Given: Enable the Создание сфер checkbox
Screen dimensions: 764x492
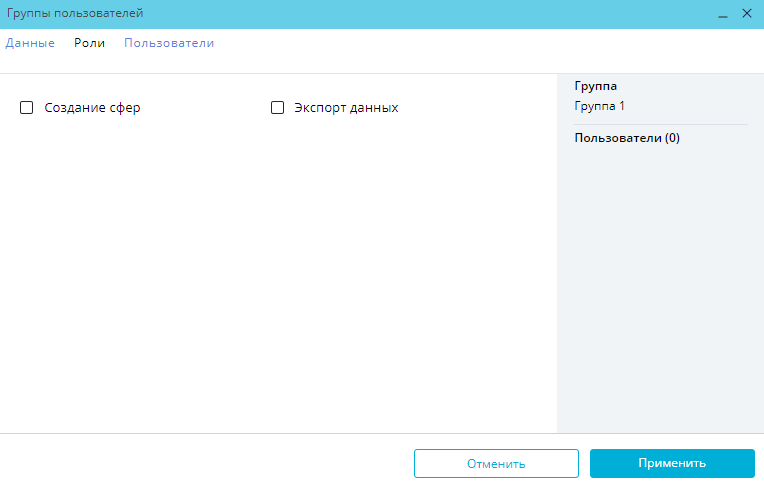Looking at the screenshot, I should pyautogui.click(x=27, y=108).
